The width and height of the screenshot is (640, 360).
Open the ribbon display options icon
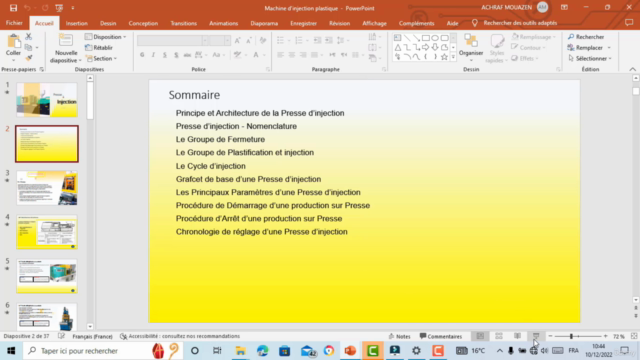pyautogui.click(x=564, y=7)
